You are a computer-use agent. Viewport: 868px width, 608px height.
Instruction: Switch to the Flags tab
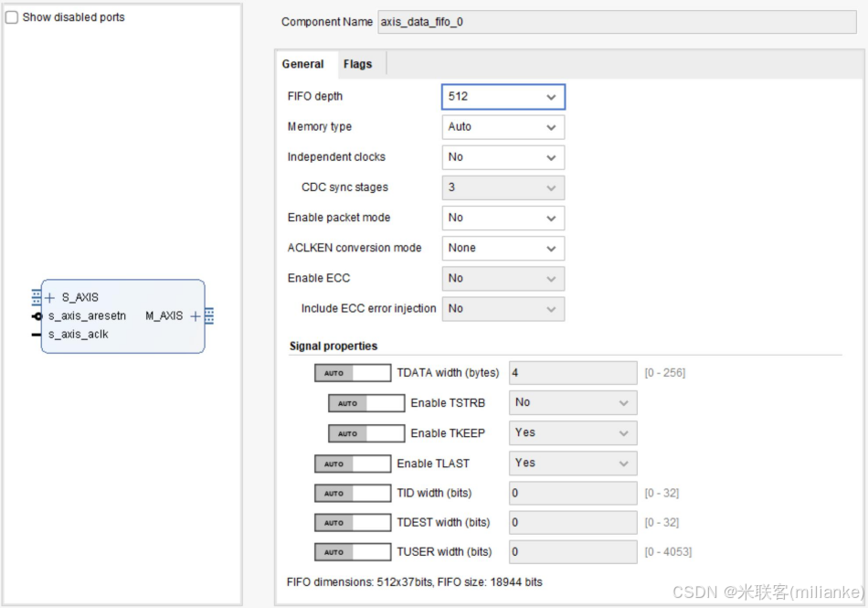358,64
